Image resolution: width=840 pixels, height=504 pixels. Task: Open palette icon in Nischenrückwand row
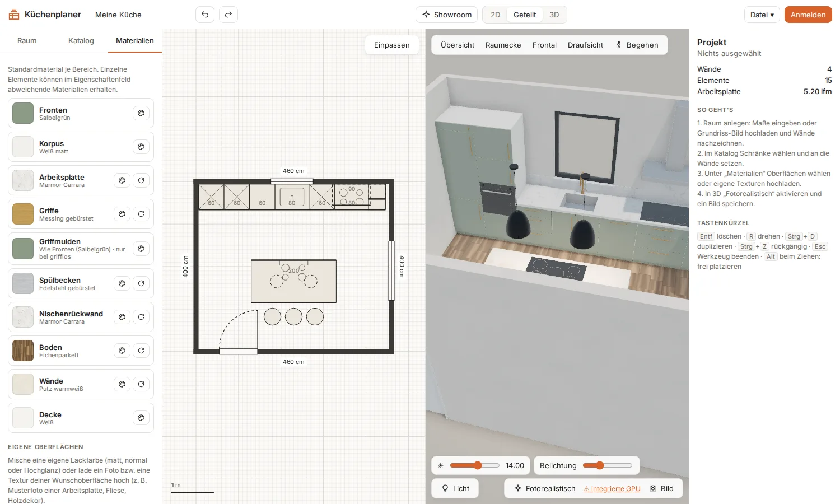122,317
